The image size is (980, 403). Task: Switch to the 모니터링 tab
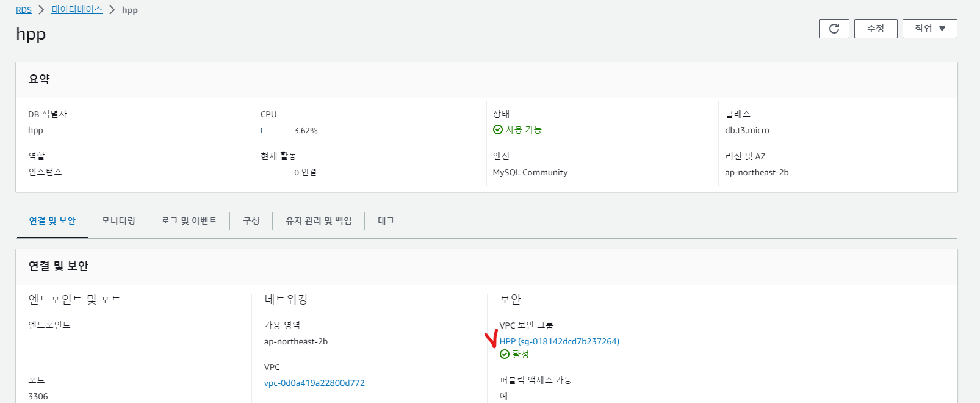(118, 220)
